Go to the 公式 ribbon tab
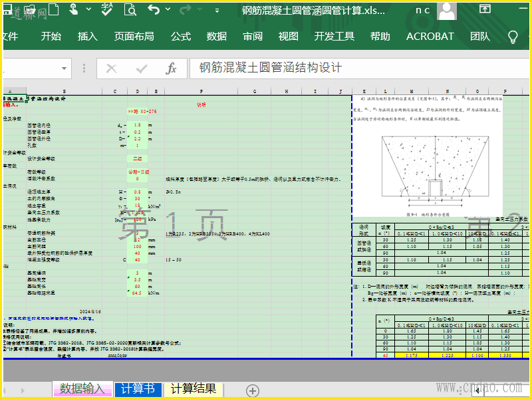 click(181, 37)
